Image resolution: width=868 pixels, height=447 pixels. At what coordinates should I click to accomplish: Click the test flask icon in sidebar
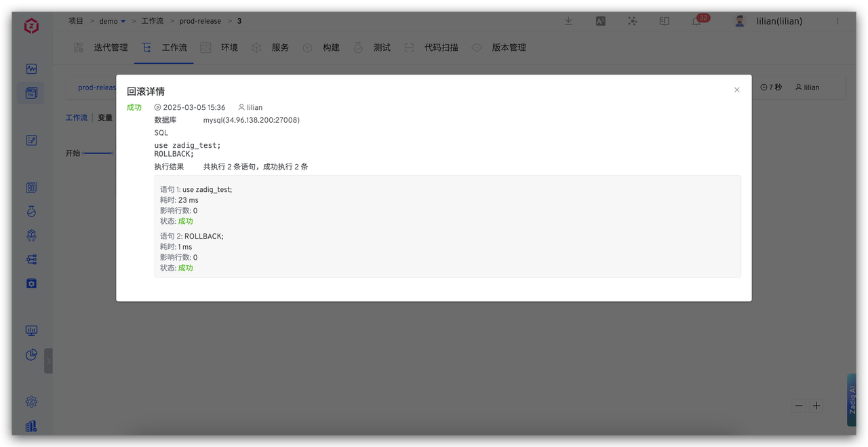point(31,212)
